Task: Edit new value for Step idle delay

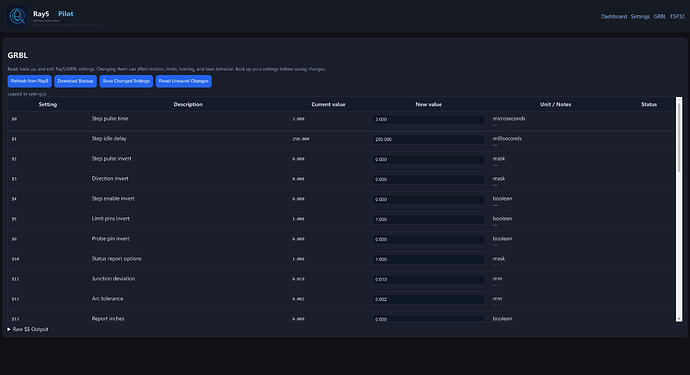Action: click(428, 139)
